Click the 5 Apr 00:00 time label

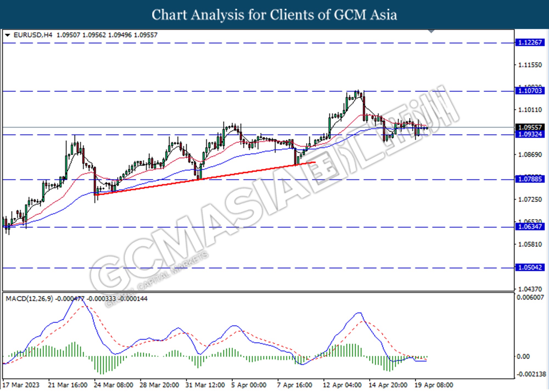(249, 385)
